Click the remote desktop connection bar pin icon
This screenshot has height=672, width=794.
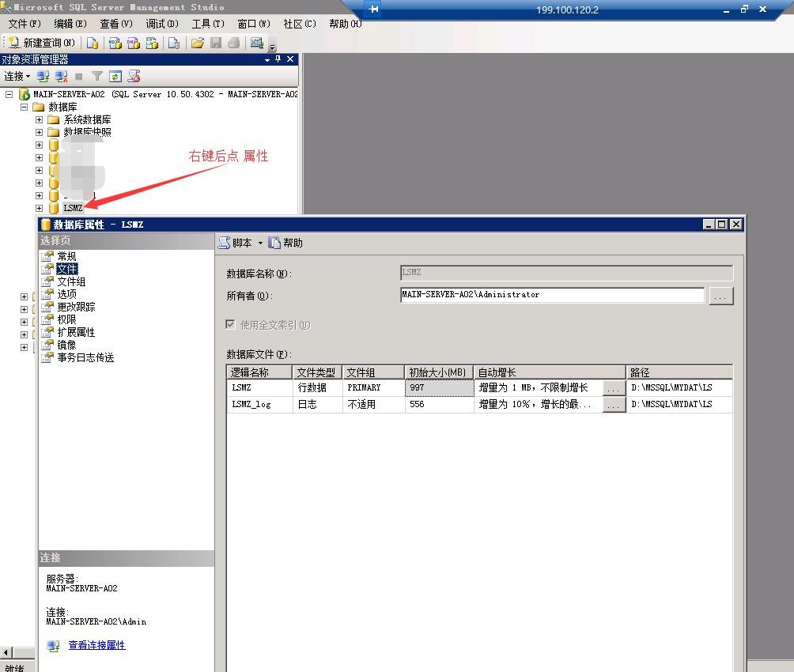click(374, 9)
